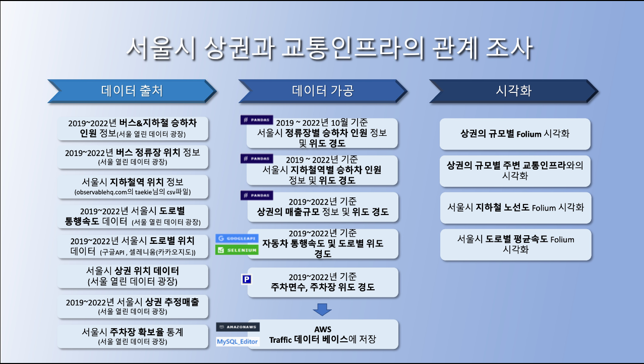The height and width of the screenshot is (364, 644).
Task: Select the 주차장 확보율 통계 box
Action: click(133, 336)
